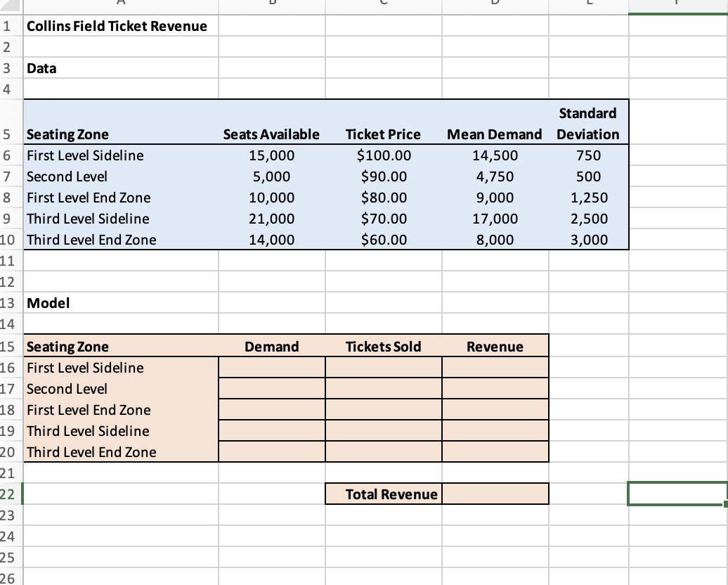Select the "$100.00" ticket price cell
Screen dimensions: 728x585
383,155
